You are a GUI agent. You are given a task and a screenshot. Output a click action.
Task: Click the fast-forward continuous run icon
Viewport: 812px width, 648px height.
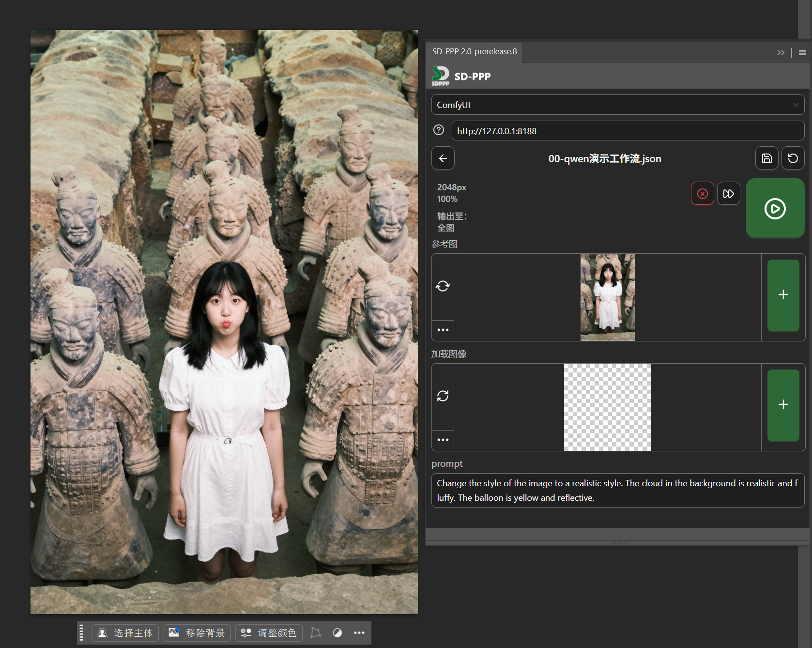(x=728, y=194)
